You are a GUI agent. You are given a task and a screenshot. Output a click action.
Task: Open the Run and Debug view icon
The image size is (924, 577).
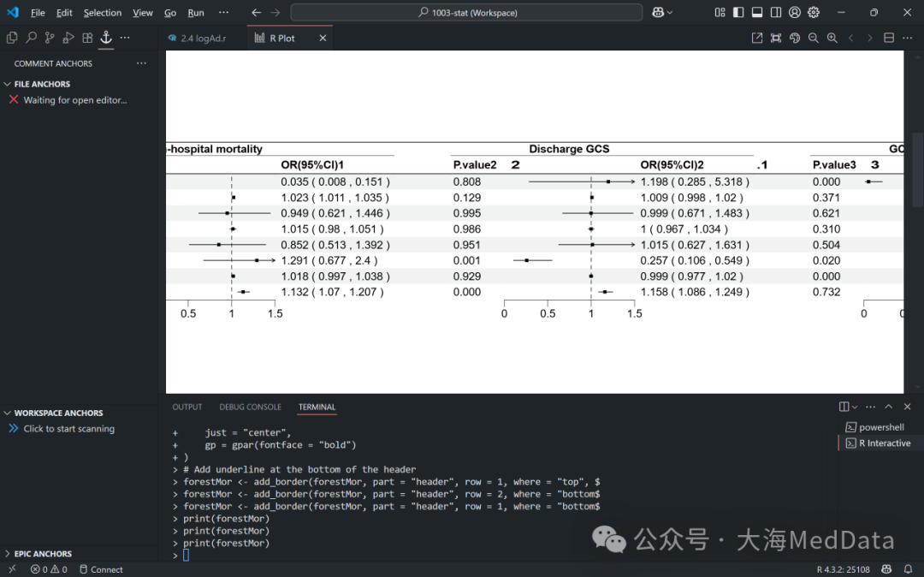tap(68, 38)
